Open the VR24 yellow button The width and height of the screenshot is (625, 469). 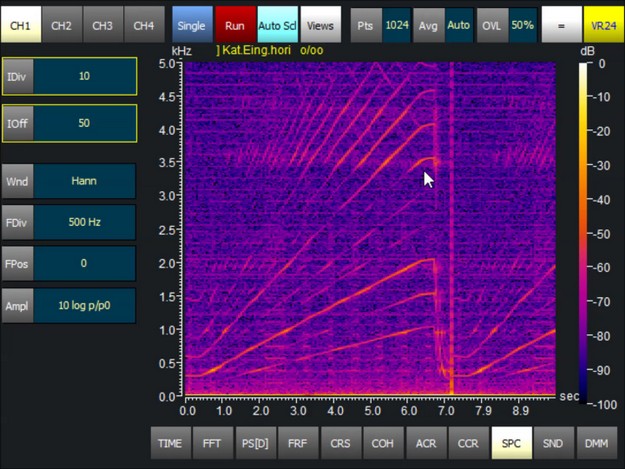603,25
